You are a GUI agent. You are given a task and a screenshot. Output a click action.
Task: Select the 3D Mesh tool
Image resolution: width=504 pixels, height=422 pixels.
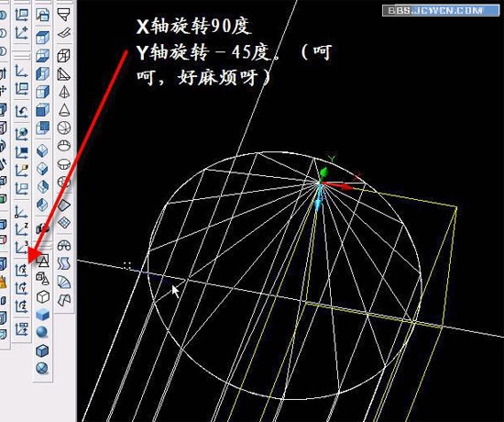click(x=63, y=223)
